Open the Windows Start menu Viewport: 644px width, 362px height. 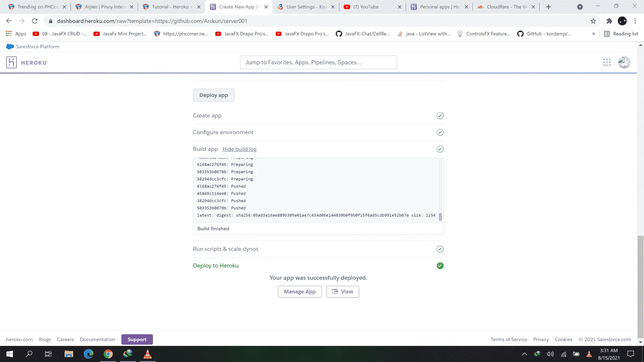10,354
